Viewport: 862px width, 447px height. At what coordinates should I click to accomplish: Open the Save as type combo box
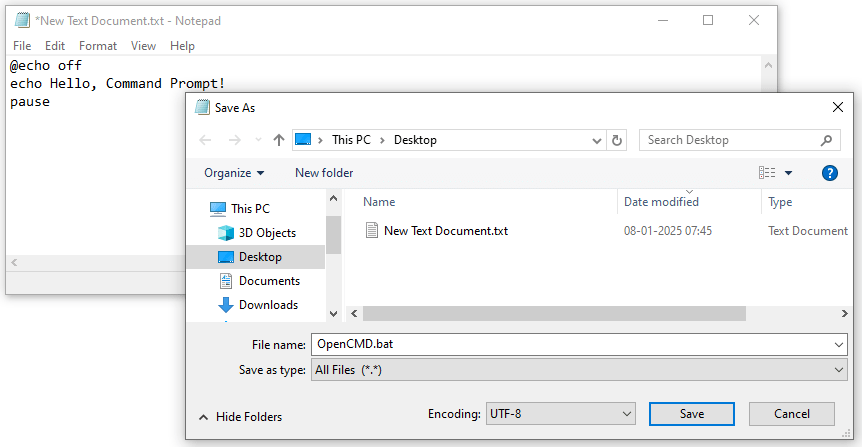[579, 370]
